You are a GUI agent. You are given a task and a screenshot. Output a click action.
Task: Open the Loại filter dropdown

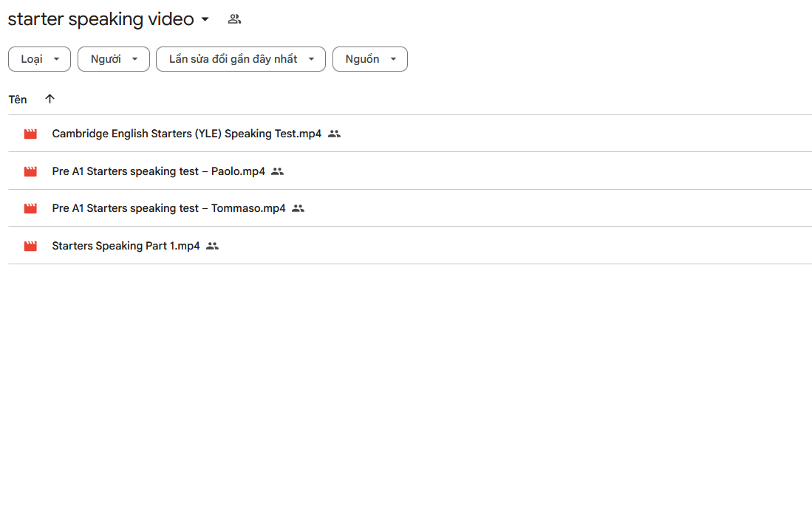(x=39, y=59)
